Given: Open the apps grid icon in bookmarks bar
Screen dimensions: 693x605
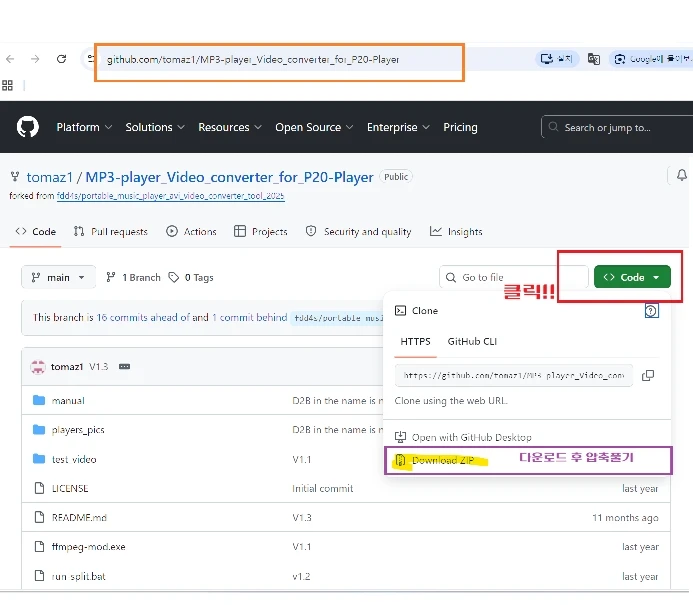Looking at the screenshot, I should [8, 85].
